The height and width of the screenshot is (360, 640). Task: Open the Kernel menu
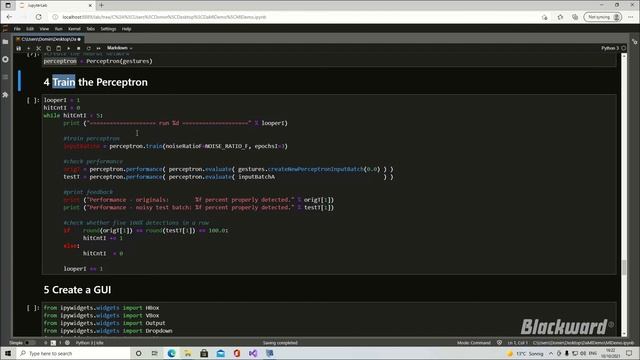(74, 29)
